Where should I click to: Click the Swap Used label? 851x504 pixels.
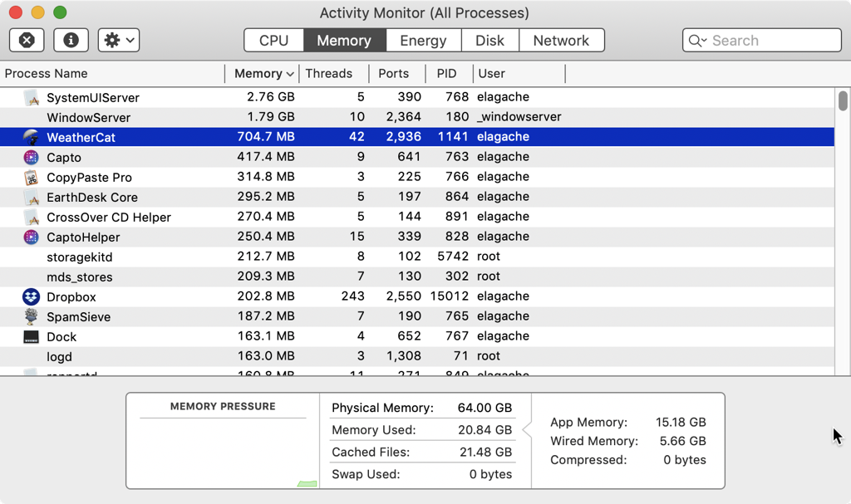pos(366,474)
